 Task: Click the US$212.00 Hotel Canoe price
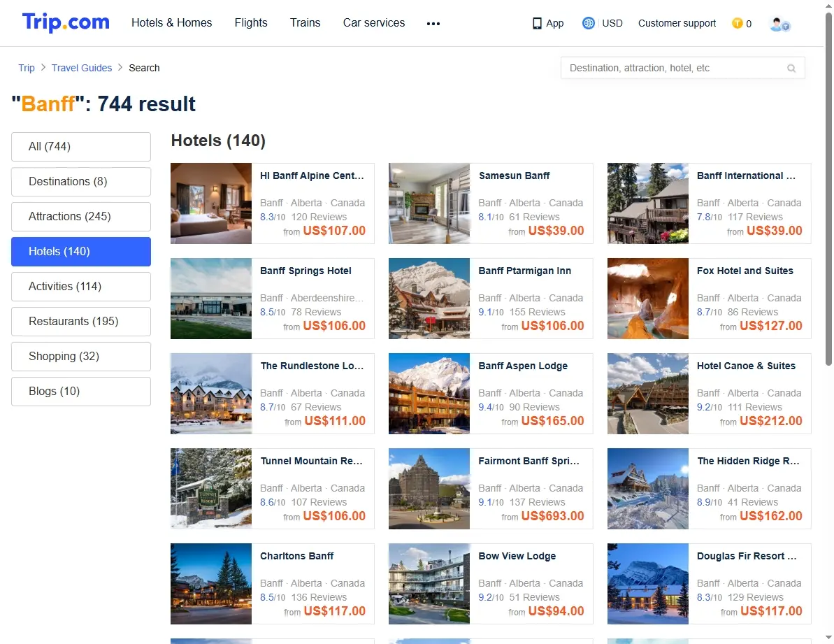[x=770, y=421]
